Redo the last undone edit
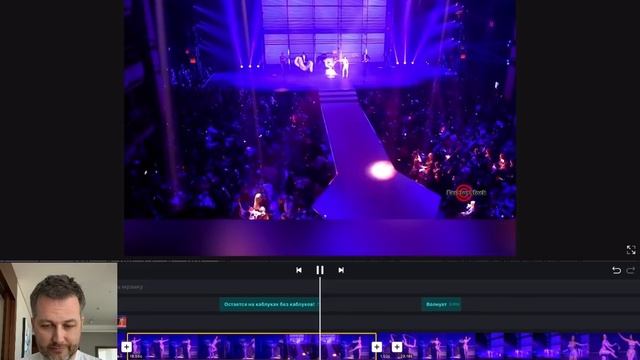 (x=631, y=270)
